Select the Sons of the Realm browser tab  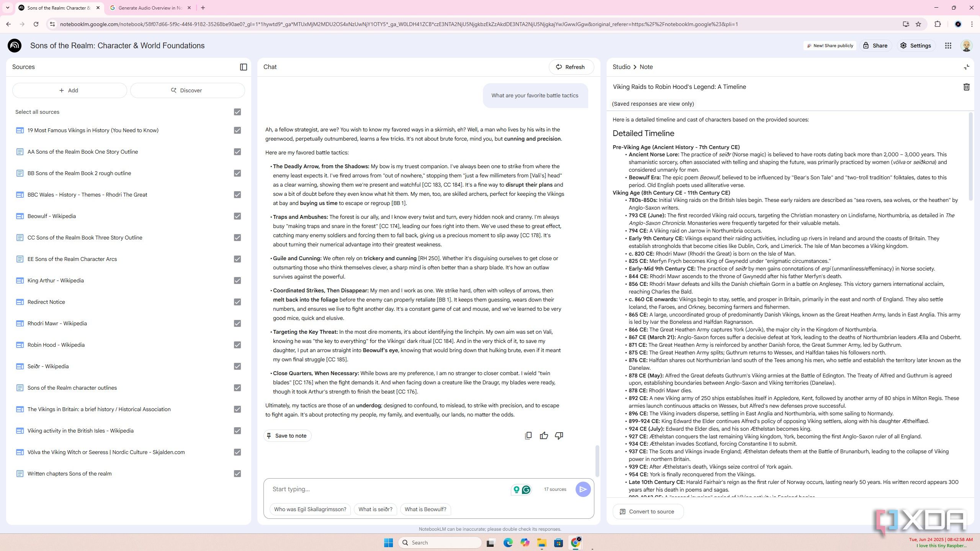(x=59, y=8)
